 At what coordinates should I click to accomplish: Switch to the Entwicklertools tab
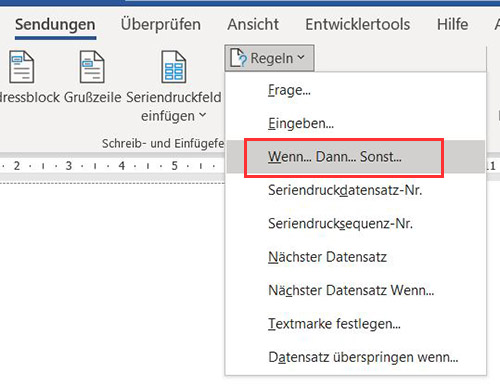point(358,25)
